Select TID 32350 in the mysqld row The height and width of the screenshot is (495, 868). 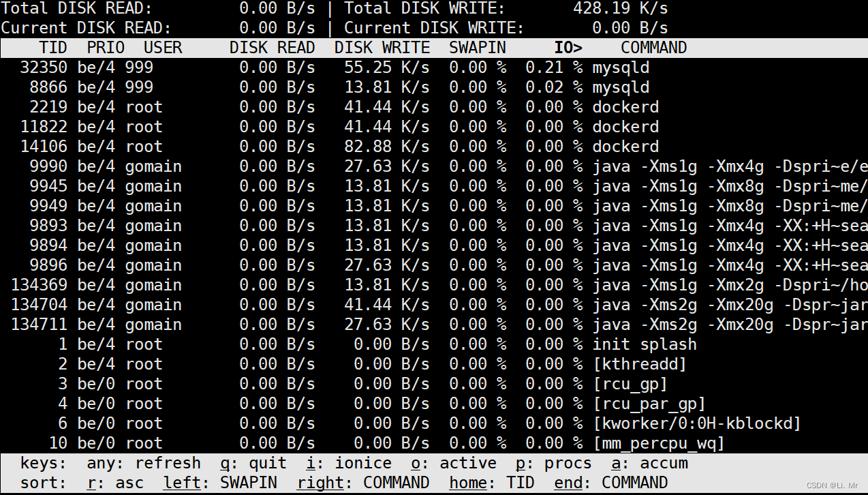click(x=44, y=67)
